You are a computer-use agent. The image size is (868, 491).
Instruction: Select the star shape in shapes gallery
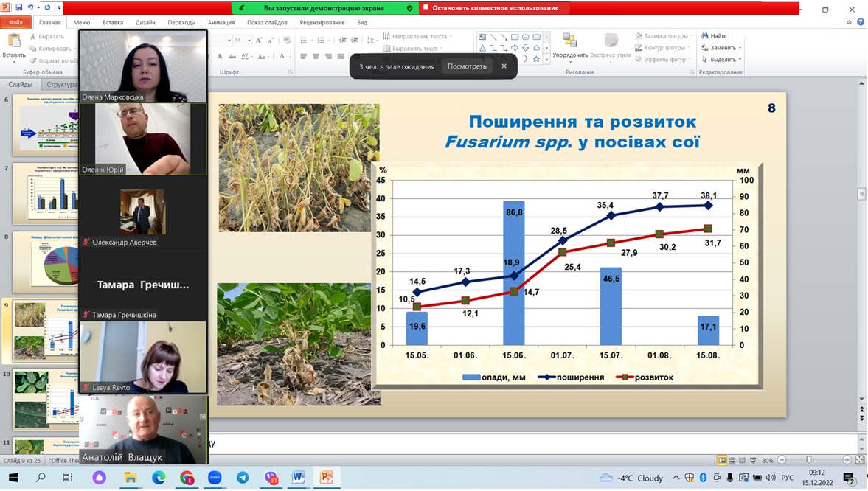(536, 59)
